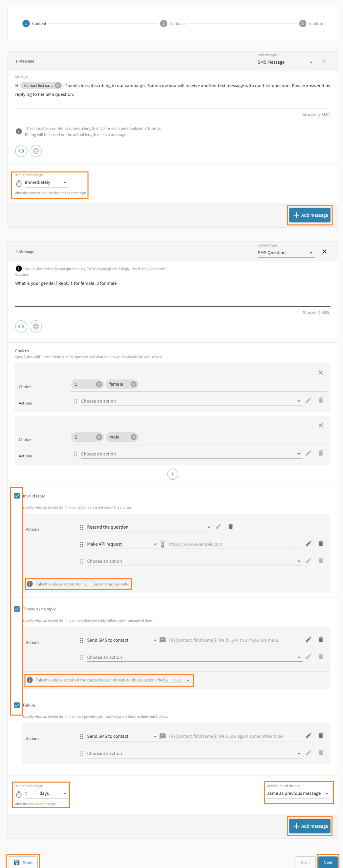Viewport: 343px width, 868px height.
Task: Open the SMS Question content type dropdown
Action: (x=285, y=253)
